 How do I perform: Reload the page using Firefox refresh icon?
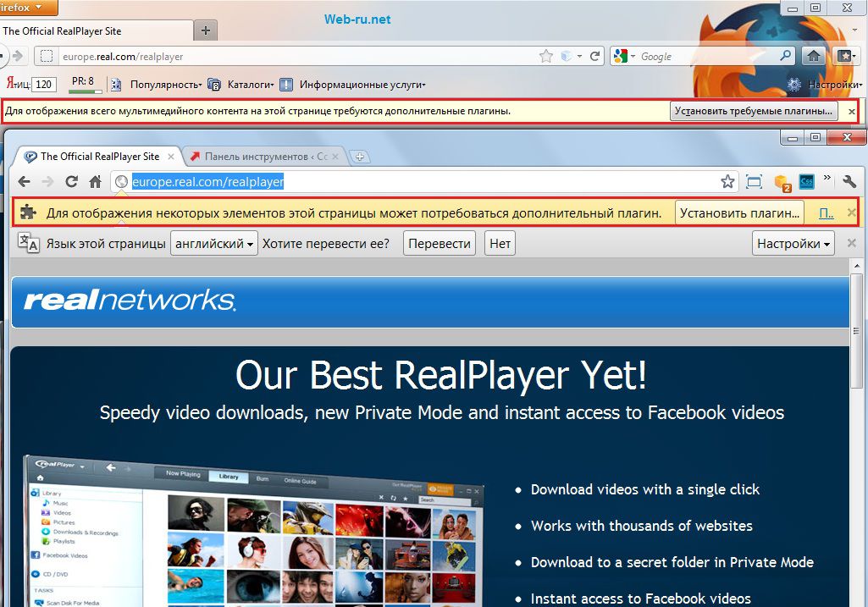point(595,56)
